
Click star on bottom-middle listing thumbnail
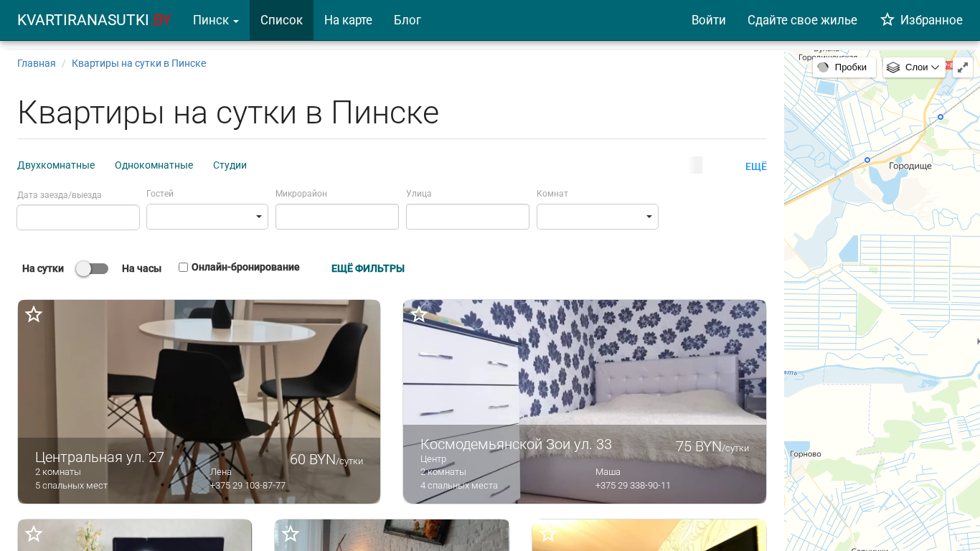click(x=291, y=534)
